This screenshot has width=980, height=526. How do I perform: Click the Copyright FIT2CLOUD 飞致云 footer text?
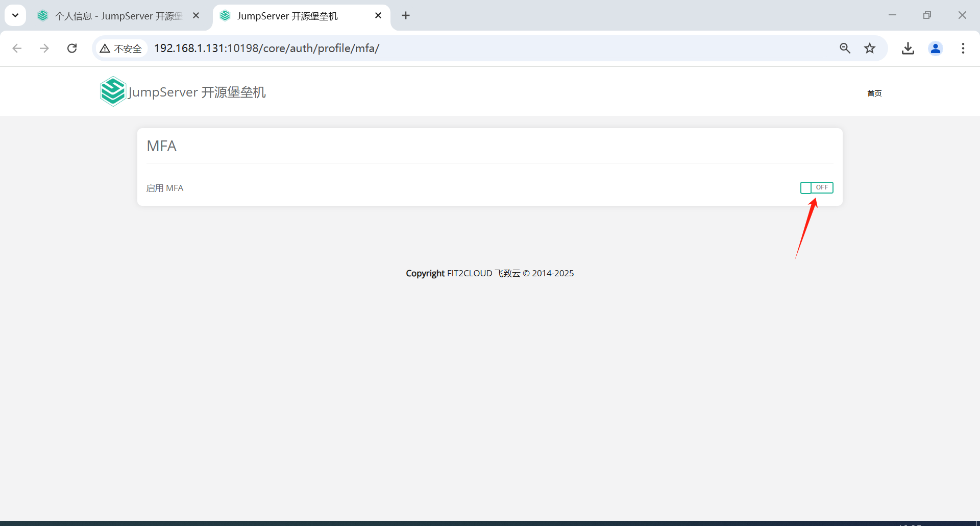[x=490, y=273]
